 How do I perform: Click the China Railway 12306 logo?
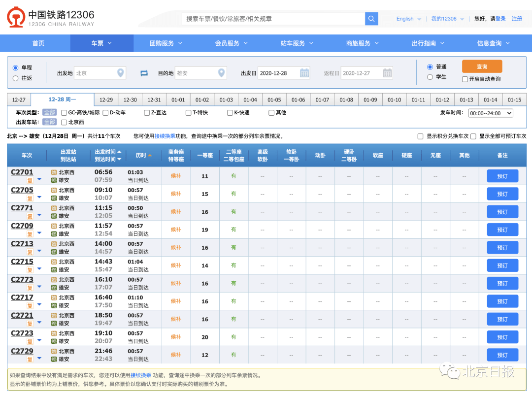pyautogui.click(x=16, y=17)
